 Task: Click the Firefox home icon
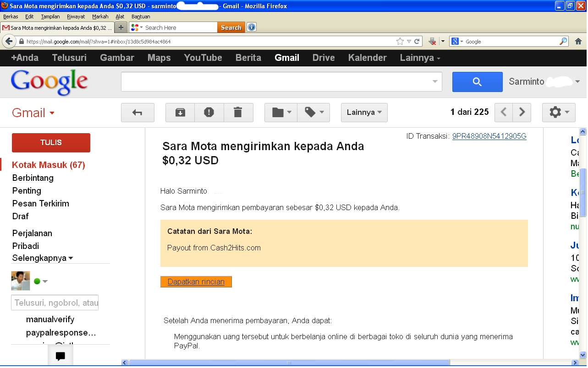tap(578, 41)
